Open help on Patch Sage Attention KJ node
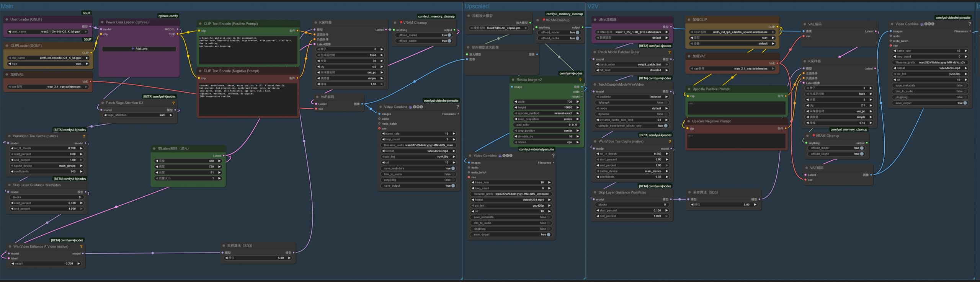This screenshot has height=282, width=980. pyautogui.click(x=173, y=103)
